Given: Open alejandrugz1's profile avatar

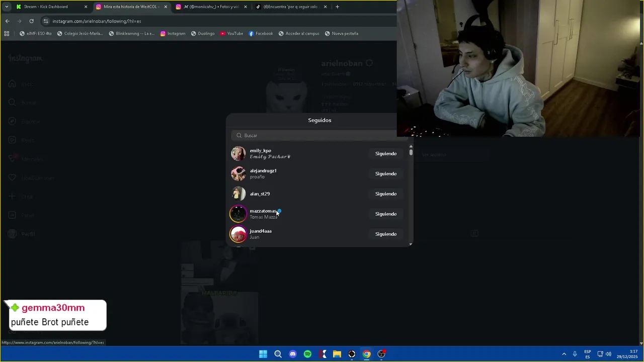Looking at the screenshot, I should 238,173.
